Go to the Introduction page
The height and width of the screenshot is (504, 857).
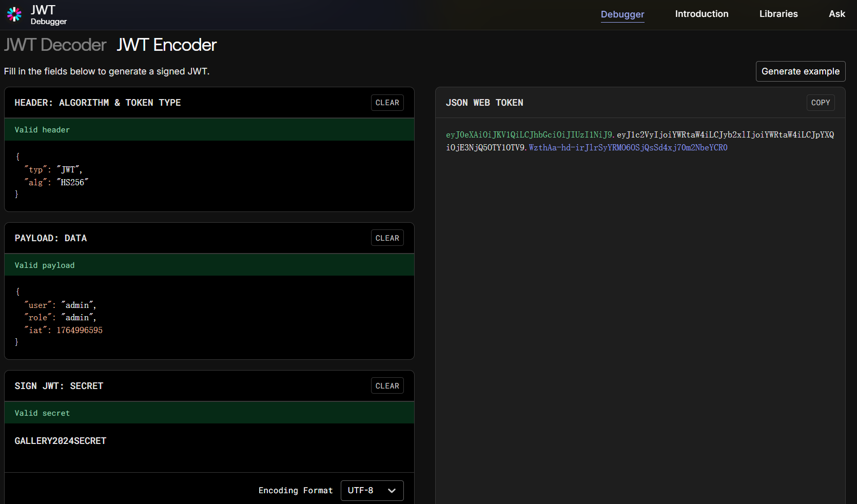point(701,14)
